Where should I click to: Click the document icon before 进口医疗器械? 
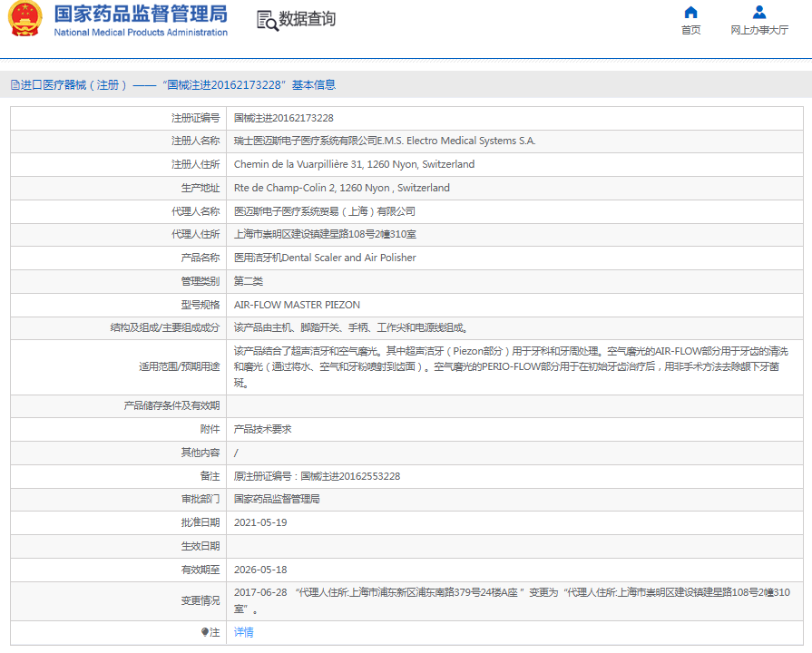(15, 85)
